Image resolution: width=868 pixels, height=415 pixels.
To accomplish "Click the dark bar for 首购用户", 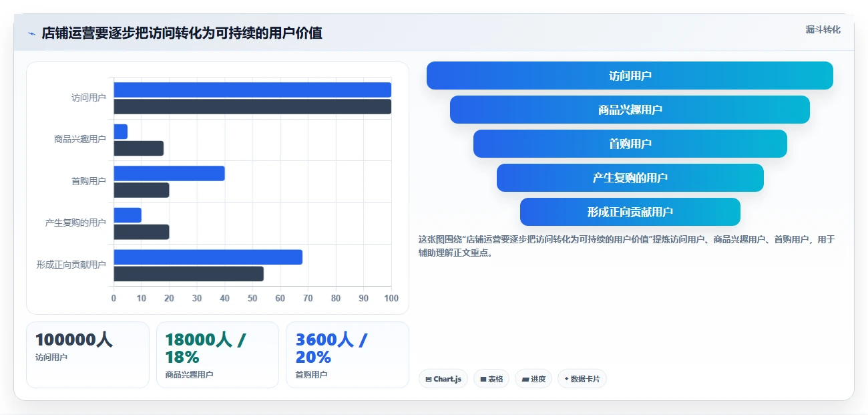I will (x=142, y=190).
